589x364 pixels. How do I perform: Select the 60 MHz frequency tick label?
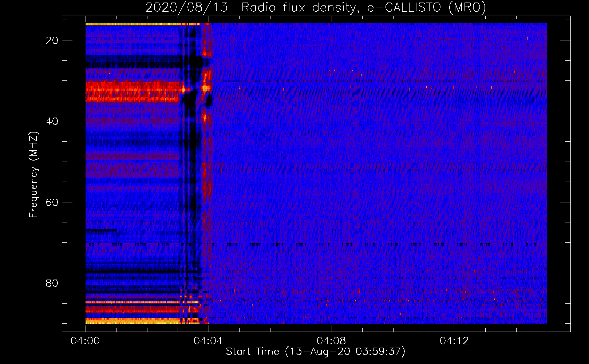pyautogui.click(x=52, y=202)
